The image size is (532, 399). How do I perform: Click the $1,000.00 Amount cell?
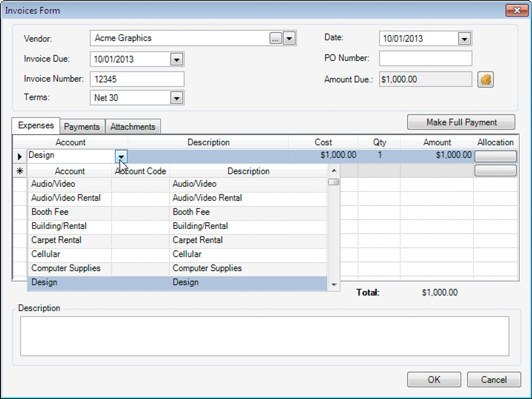coord(437,155)
